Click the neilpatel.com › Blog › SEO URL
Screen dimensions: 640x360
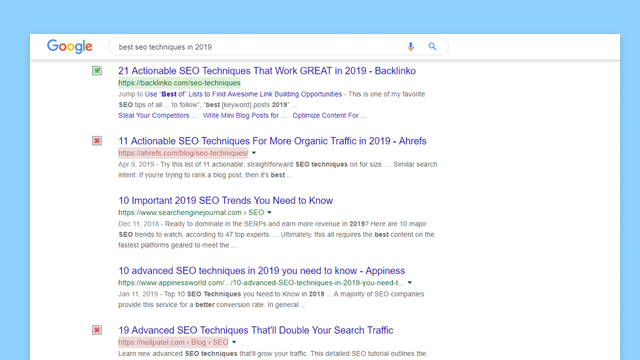(x=173, y=342)
